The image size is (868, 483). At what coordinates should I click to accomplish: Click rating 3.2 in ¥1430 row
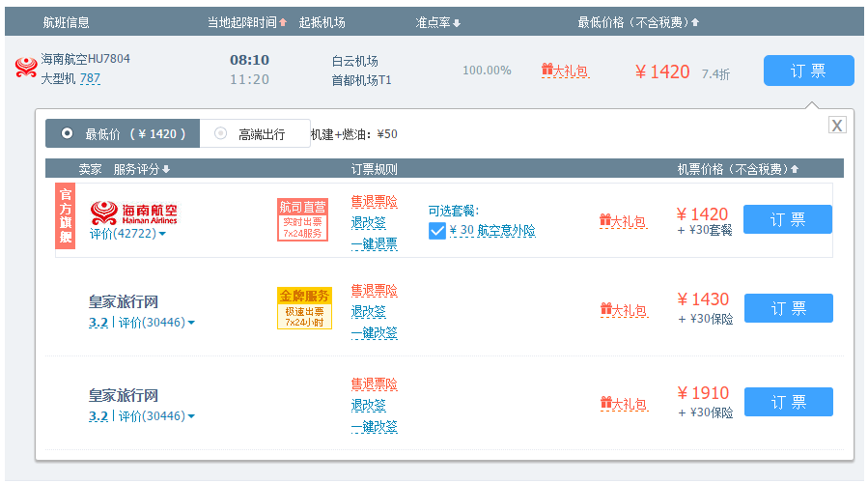98,322
